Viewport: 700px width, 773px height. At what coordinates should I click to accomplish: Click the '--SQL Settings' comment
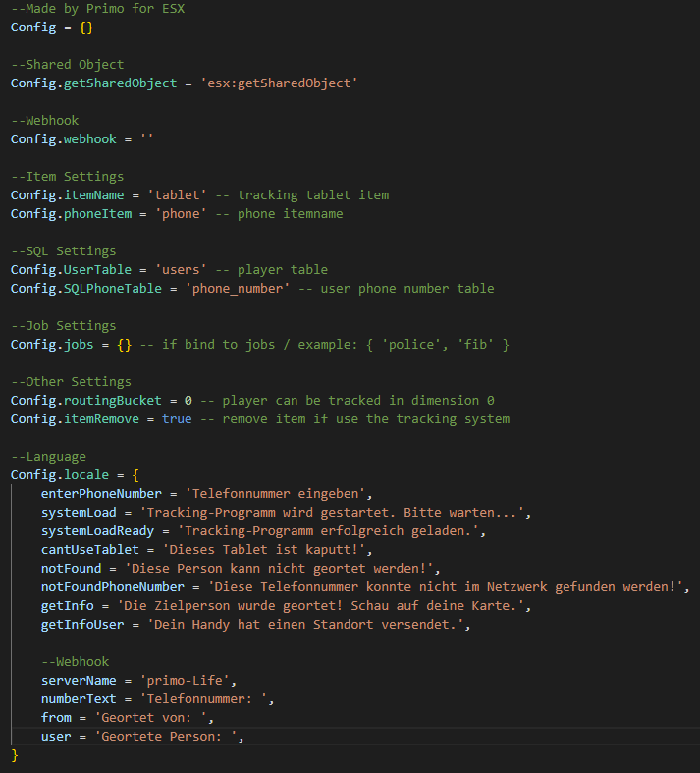tap(63, 250)
